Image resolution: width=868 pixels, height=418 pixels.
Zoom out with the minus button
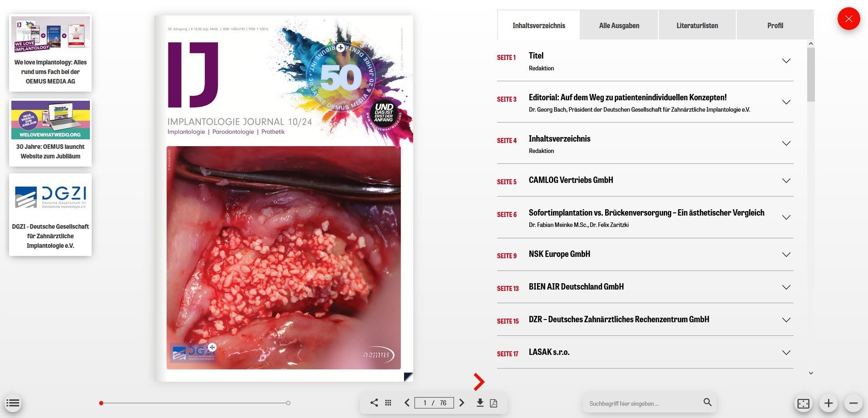pos(853,403)
